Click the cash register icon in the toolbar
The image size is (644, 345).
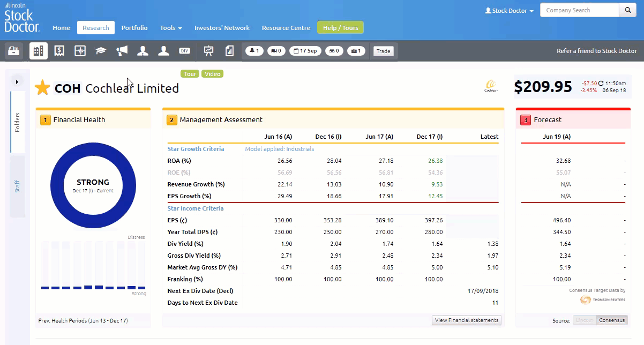[x=14, y=51]
